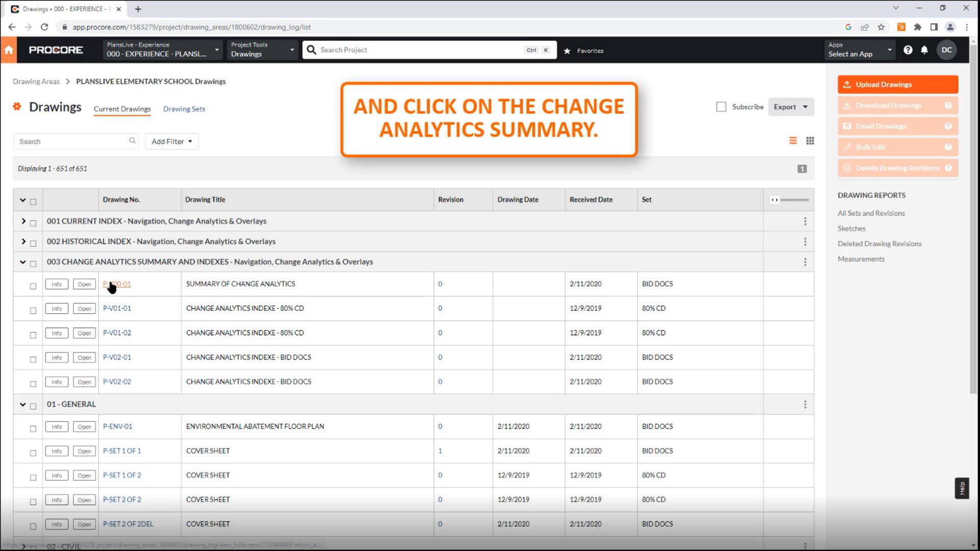Open the Add Filter dropdown
980x551 pixels.
171,141
